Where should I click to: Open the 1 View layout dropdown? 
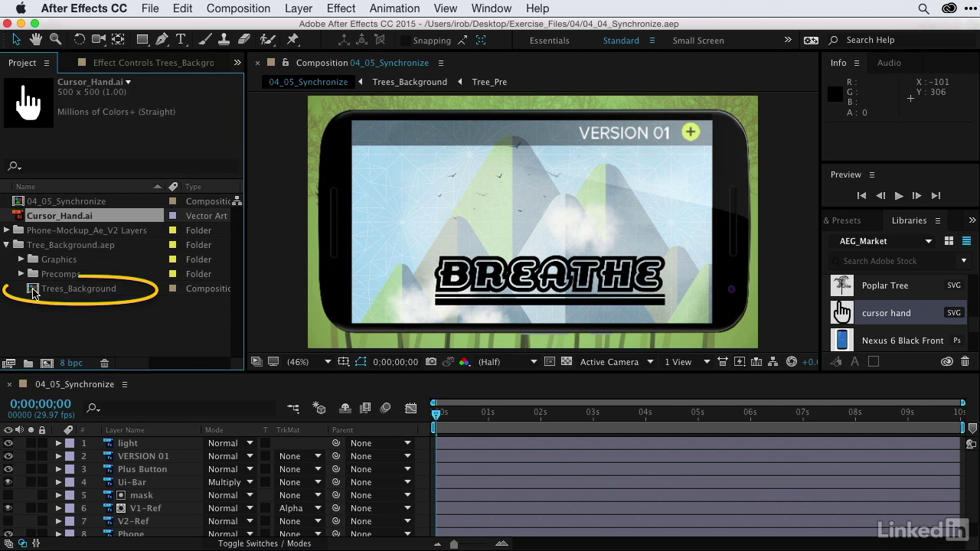pyautogui.click(x=687, y=362)
